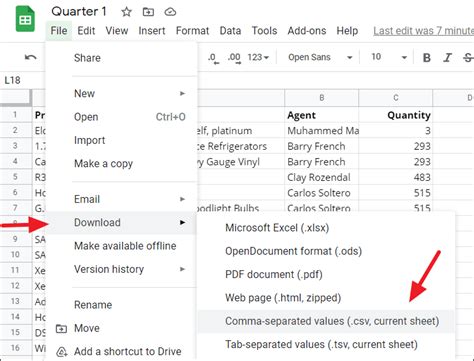Download as Comma-separated values (.csv)
474x361 pixels.
pos(326,321)
